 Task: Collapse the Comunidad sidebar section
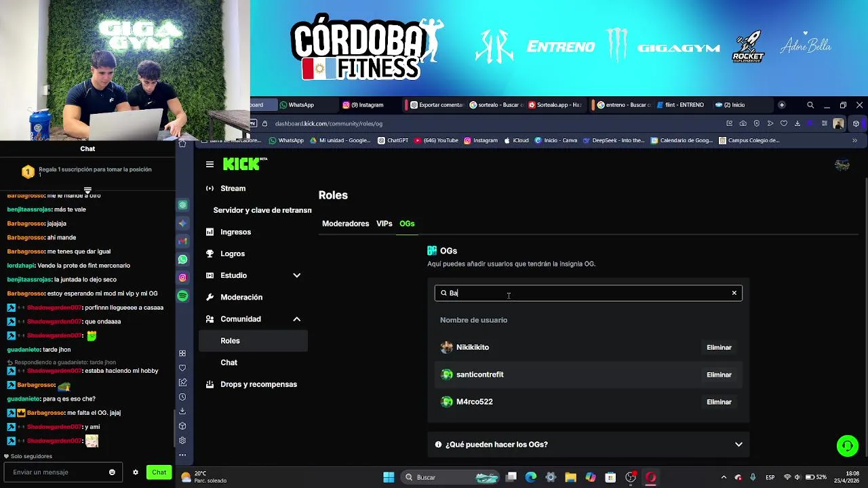coord(296,319)
